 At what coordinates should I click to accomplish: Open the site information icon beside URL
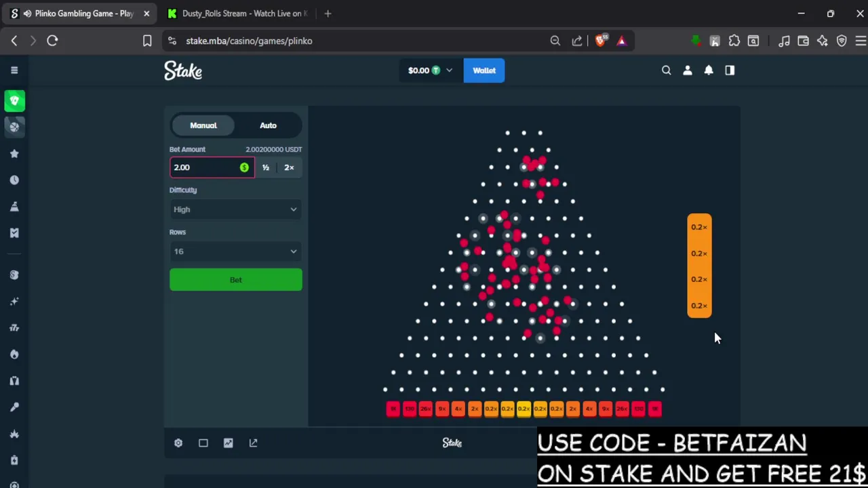coord(172,41)
